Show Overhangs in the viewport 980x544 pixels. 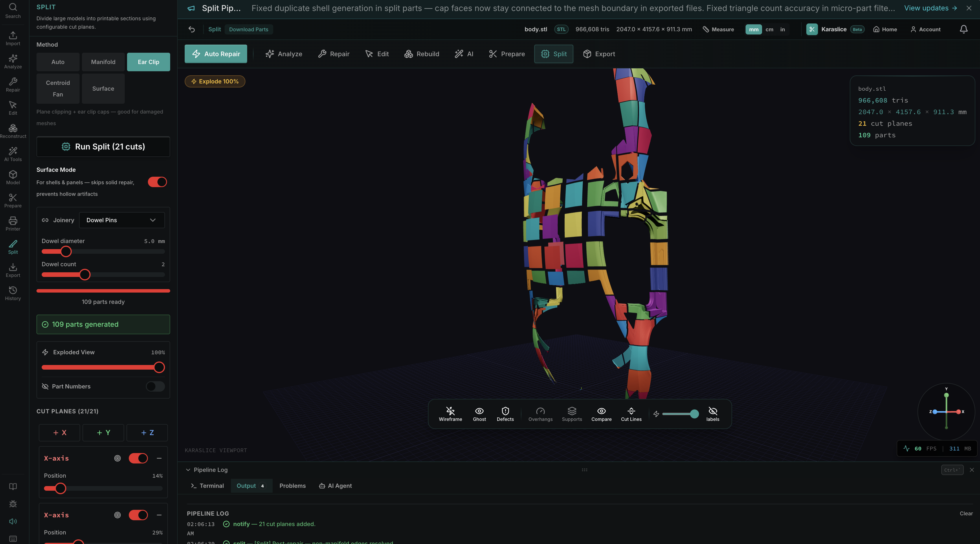(540, 414)
